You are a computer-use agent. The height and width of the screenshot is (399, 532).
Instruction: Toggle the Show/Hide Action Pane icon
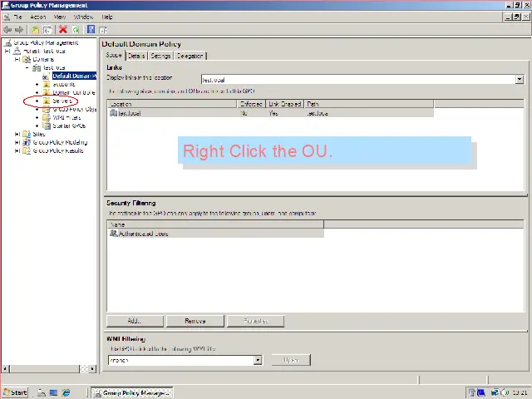[103, 30]
